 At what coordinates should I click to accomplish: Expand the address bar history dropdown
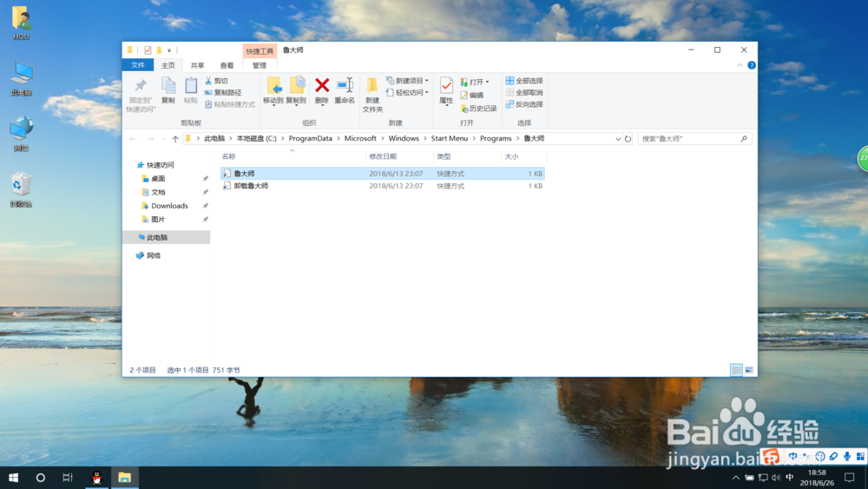click(618, 139)
